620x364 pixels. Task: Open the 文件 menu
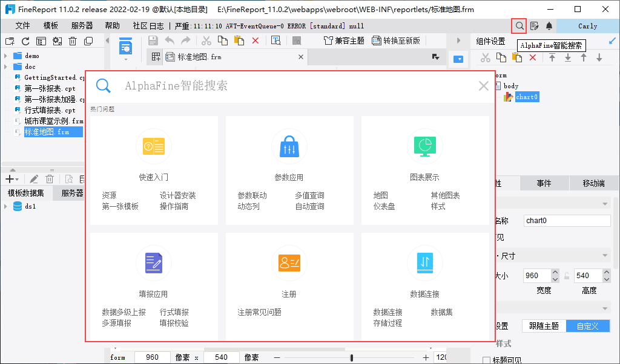click(x=22, y=25)
